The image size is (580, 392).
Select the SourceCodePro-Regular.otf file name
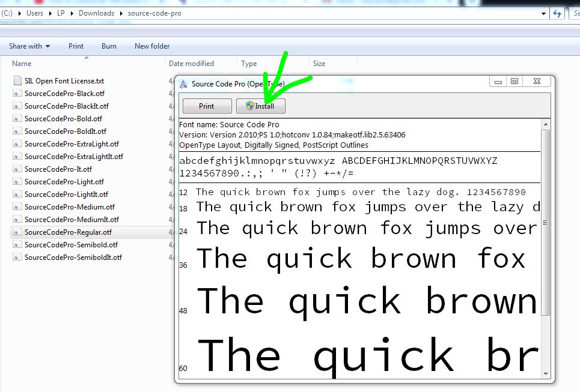(x=68, y=232)
